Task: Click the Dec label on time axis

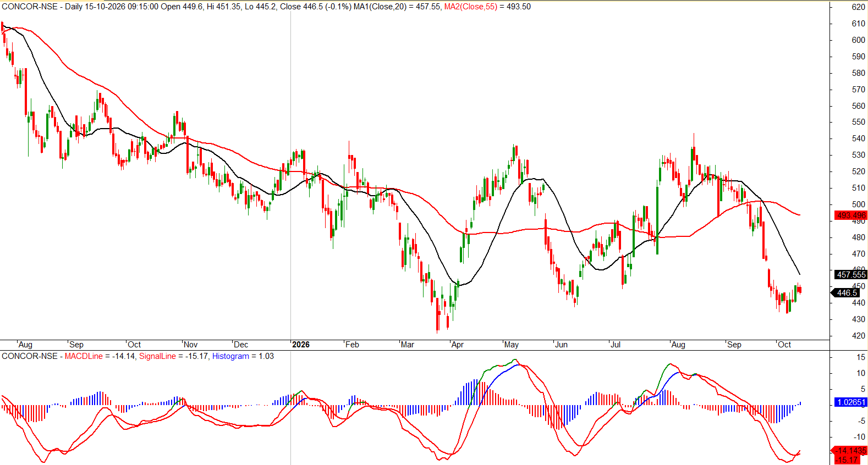Action: click(241, 345)
